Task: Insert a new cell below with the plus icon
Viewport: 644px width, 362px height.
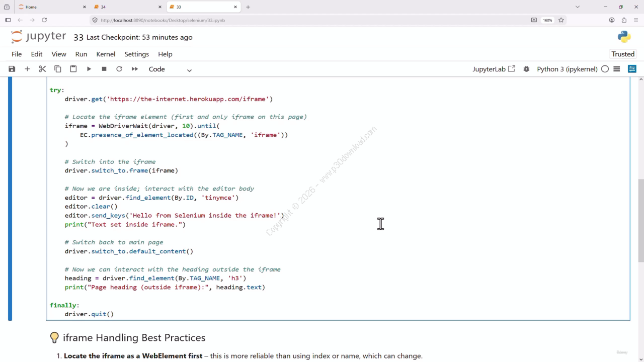Action: 27,69
